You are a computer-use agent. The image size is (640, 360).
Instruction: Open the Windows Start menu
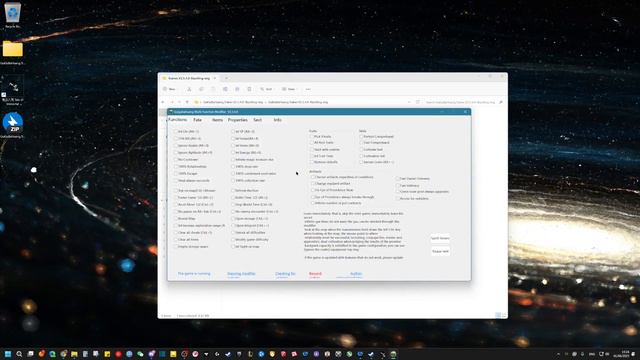[x=8, y=354]
